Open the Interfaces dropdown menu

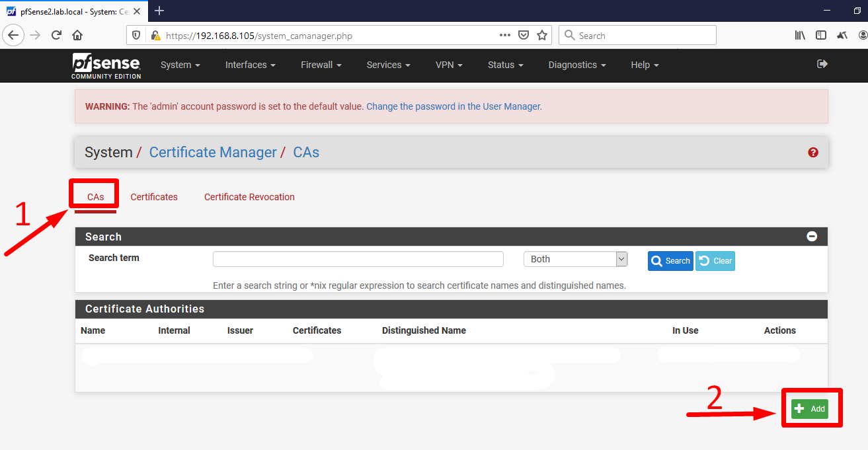pyautogui.click(x=250, y=65)
